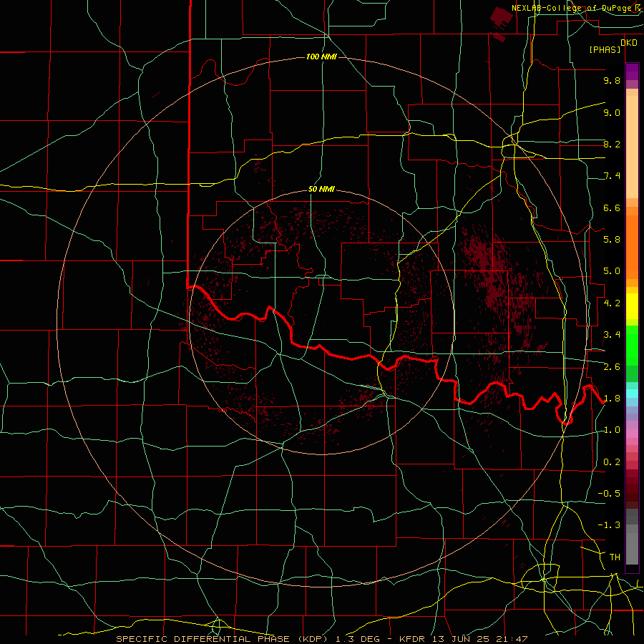Click the 1.0 scale value
Screen dimensions: 644x644
click(612, 430)
